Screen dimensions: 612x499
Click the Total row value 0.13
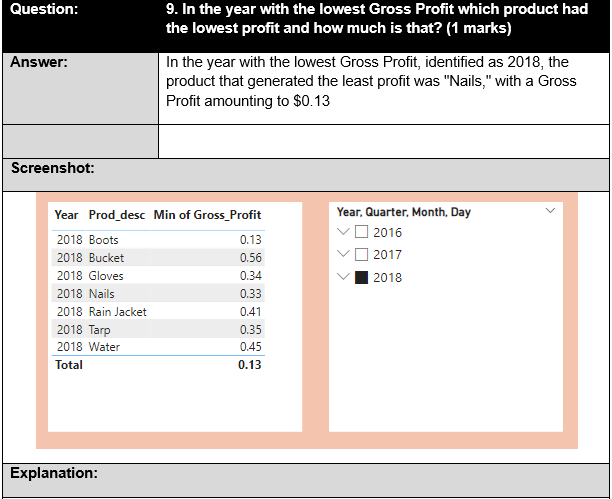250,365
